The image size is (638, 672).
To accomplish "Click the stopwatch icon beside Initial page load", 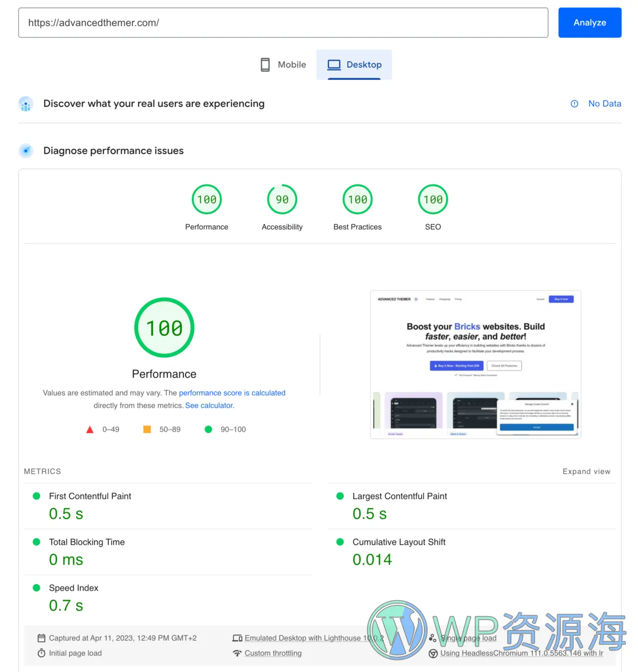I will [41, 653].
